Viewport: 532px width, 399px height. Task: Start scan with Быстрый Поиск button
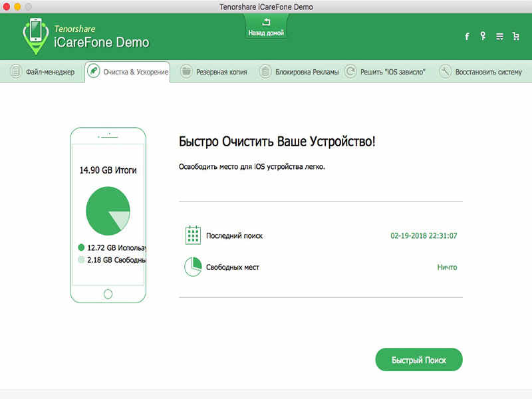click(x=419, y=360)
